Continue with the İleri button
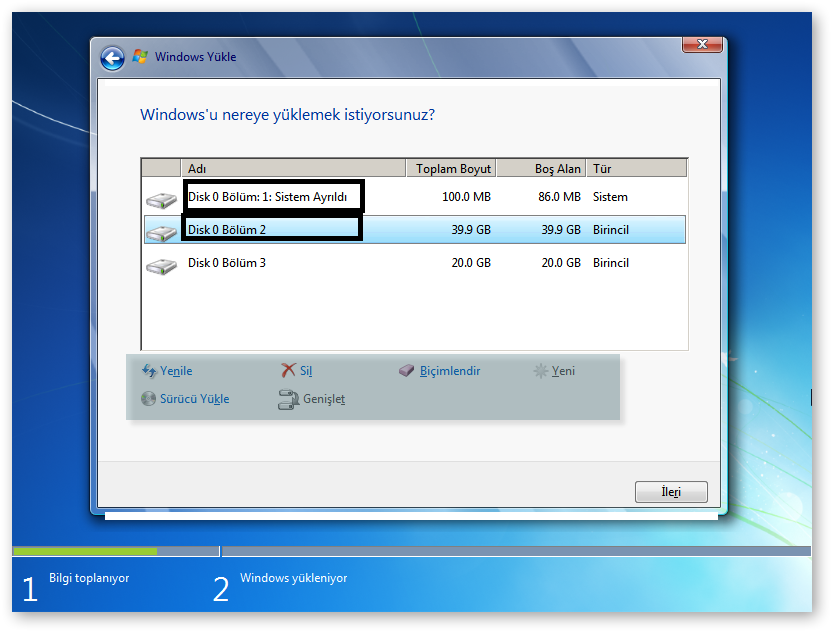The image size is (832, 632). tap(671, 492)
